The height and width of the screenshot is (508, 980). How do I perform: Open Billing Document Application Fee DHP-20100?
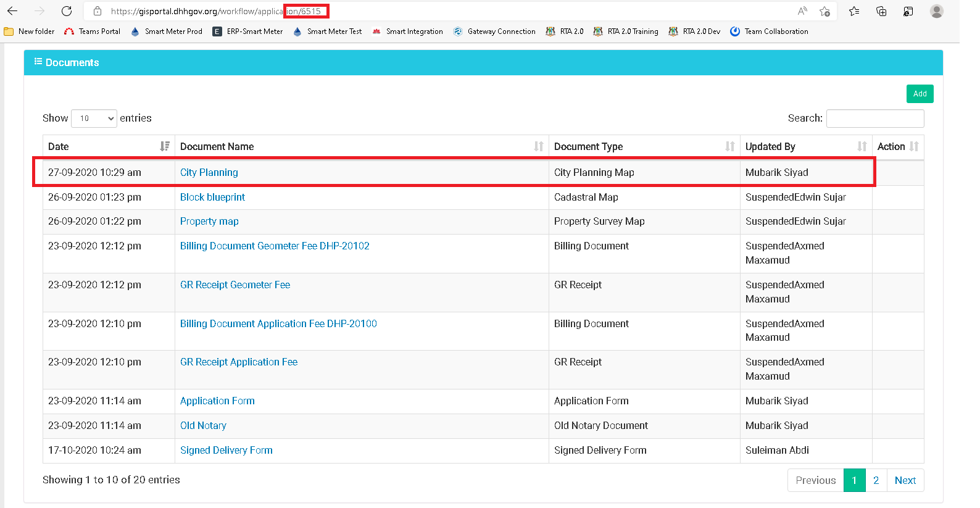pos(278,323)
